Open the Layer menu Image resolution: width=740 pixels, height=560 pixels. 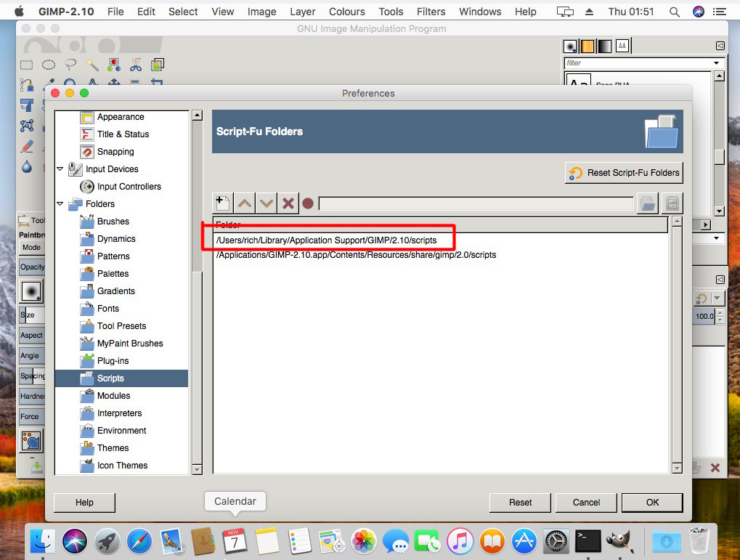point(302,12)
